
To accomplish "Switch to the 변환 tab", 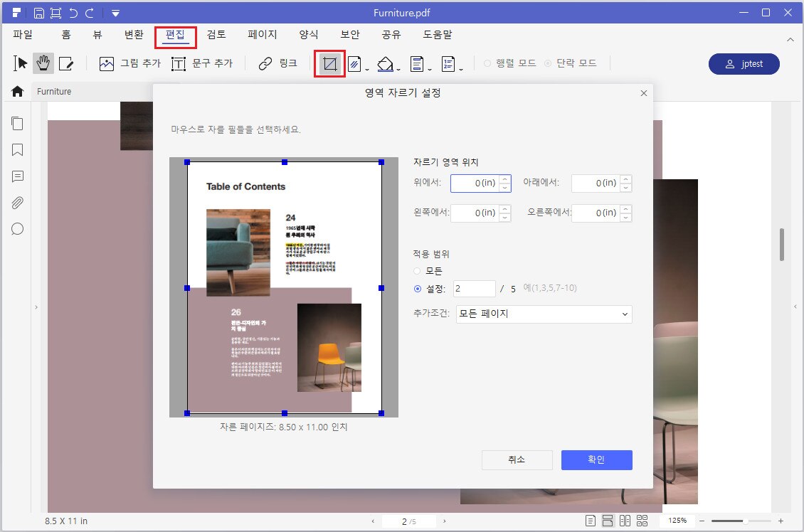I will 134,34.
